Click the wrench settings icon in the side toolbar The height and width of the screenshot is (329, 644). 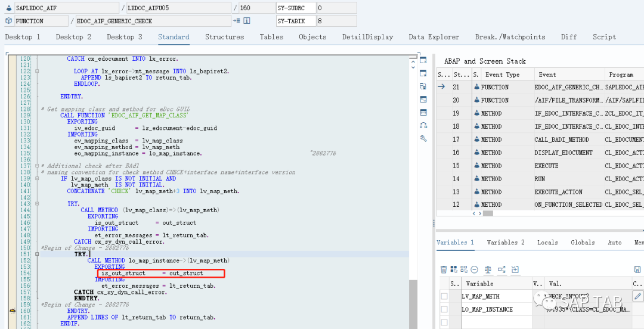(423, 138)
